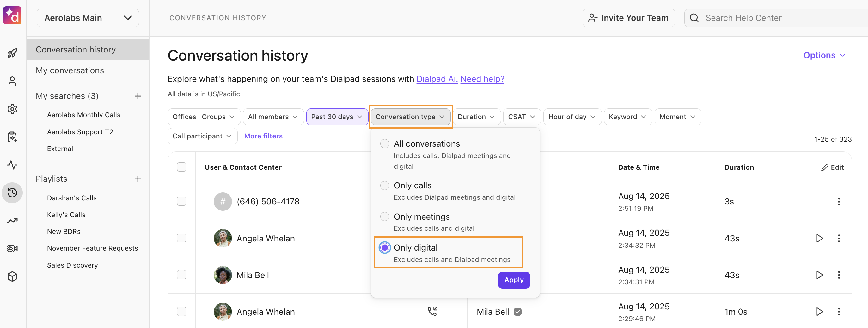The height and width of the screenshot is (328, 868).
Task: Open the video camera settings sidebar icon
Action: [12, 248]
